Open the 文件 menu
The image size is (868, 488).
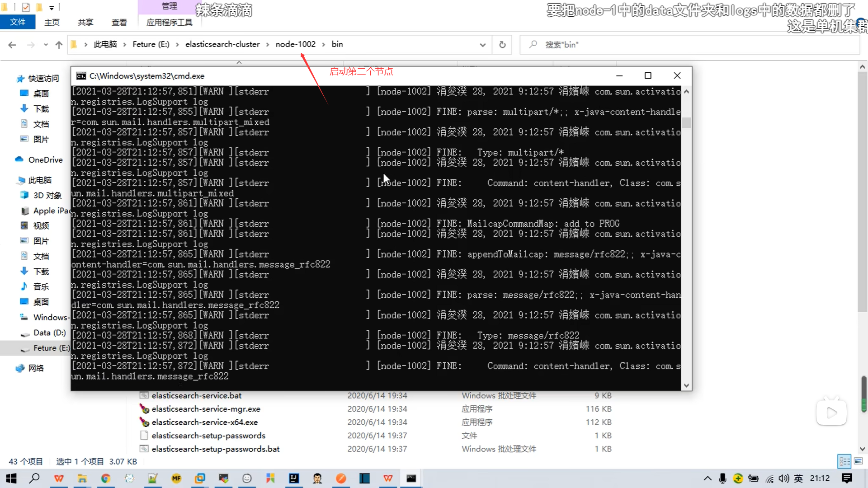coord(18,22)
